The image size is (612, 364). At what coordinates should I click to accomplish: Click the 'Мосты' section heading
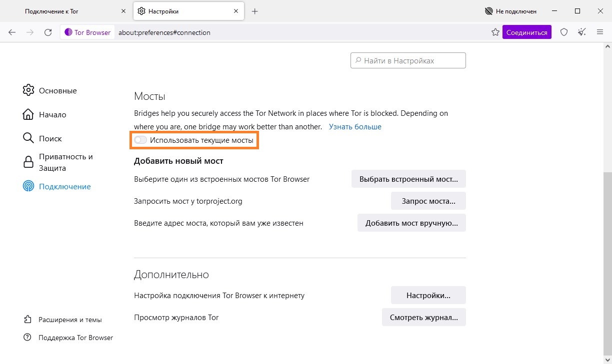[x=149, y=96]
